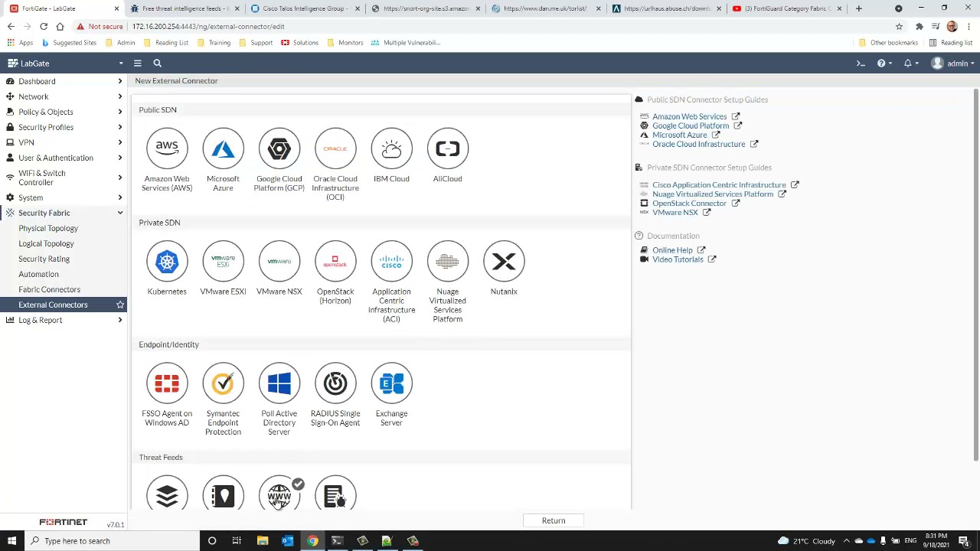Open the Online Help documentation link
This screenshot has height=551, width=980.
click(672, 250)
